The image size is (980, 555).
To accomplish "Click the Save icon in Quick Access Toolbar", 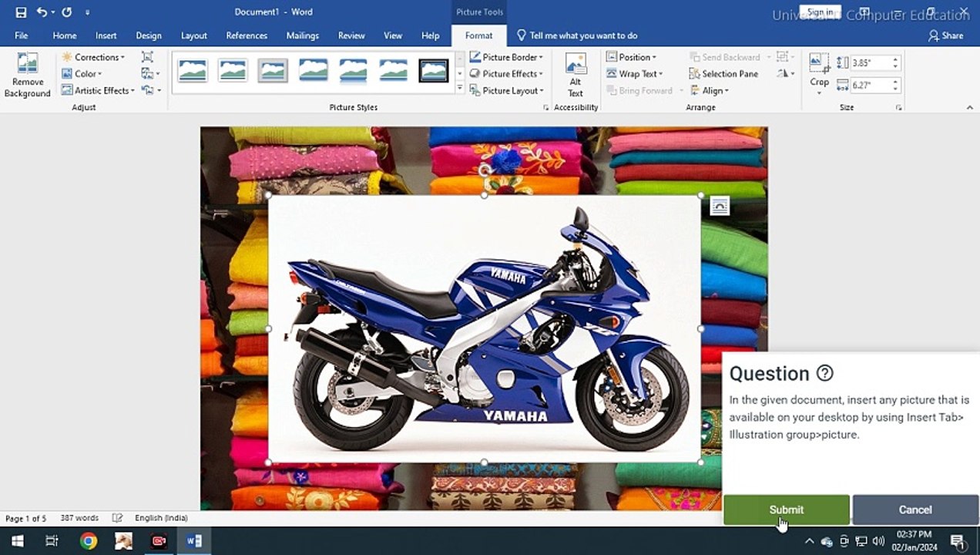I will pos(21,12).
